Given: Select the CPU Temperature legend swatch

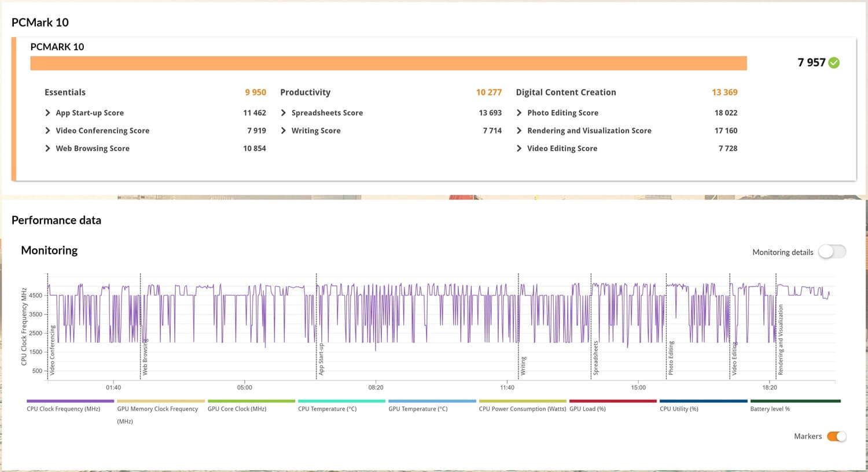Looking at the screenshot, I should (341, 401).
